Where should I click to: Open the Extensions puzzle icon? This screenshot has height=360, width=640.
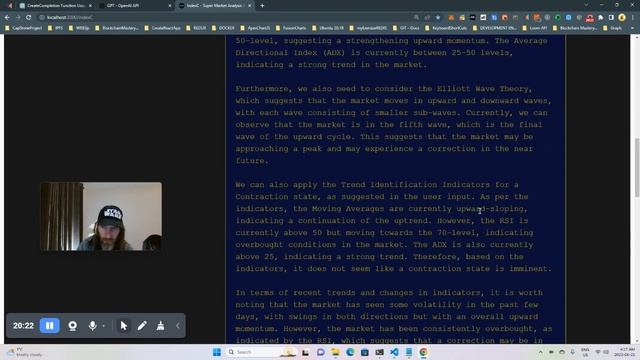601,18
